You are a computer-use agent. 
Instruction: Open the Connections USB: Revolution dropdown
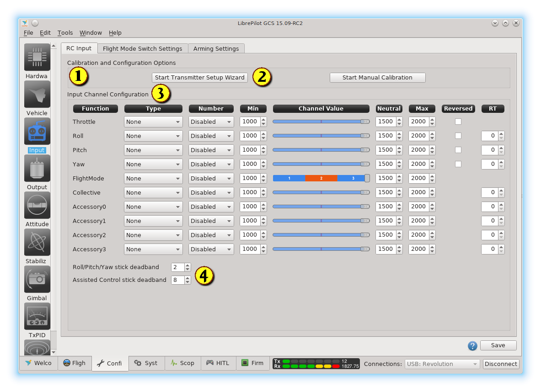click(442, 364)
